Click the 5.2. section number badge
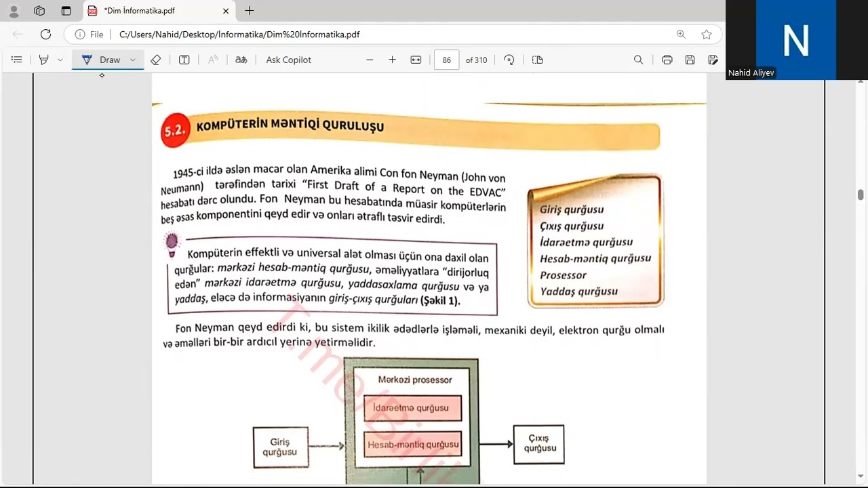868x488 pixels. tap(175, 130)
